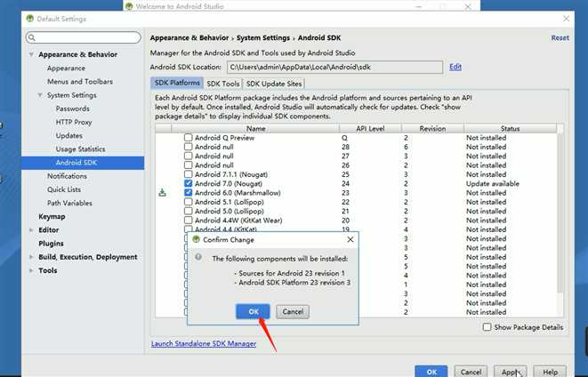Image resolution: width=588 pixels, height=377 pixels.
Task: Click the Apply button
Action: point(511,372)
